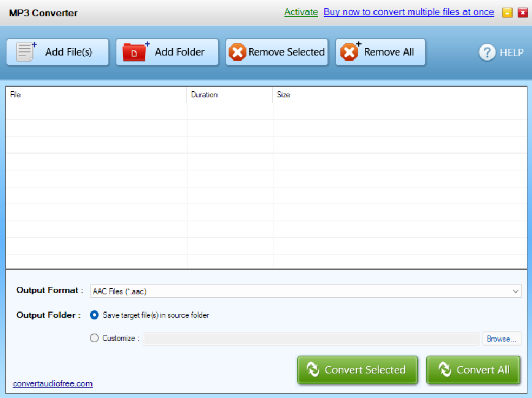Click the Activate link
This screenshot has height=398, width=532.
(301, 12)
